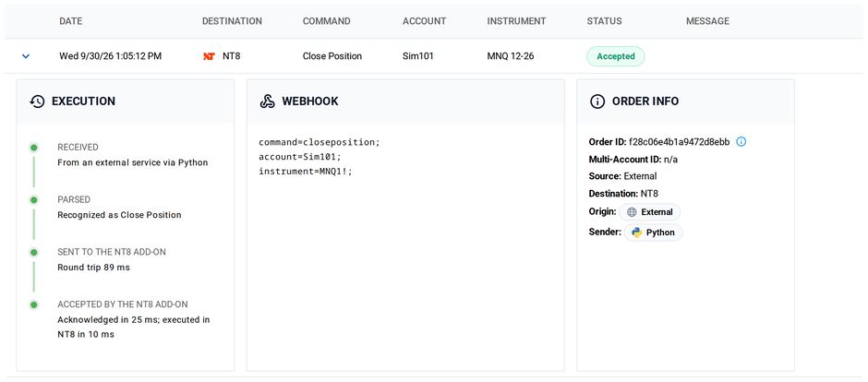The height and width of the screenshot is (382, 868).
Task: Click the Accepted by the NT8 Add-on dot
Action: point(34,304)
